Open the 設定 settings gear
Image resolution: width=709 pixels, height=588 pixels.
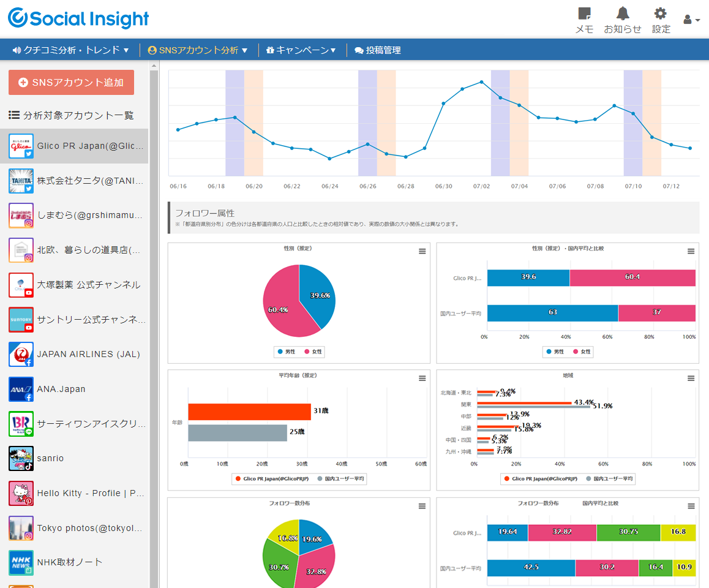(661, 21)
